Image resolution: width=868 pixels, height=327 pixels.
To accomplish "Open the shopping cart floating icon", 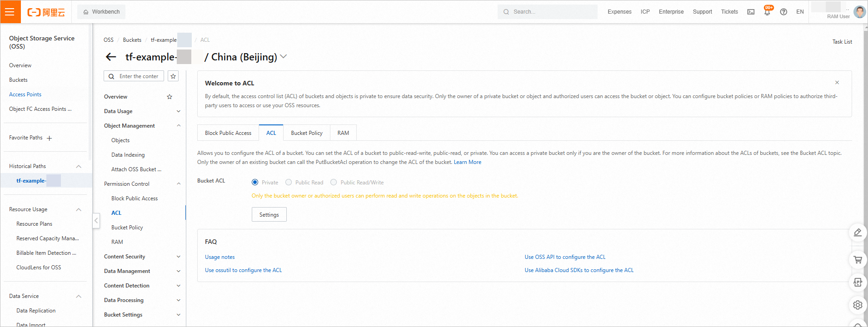I will click(x=858, y=260).
